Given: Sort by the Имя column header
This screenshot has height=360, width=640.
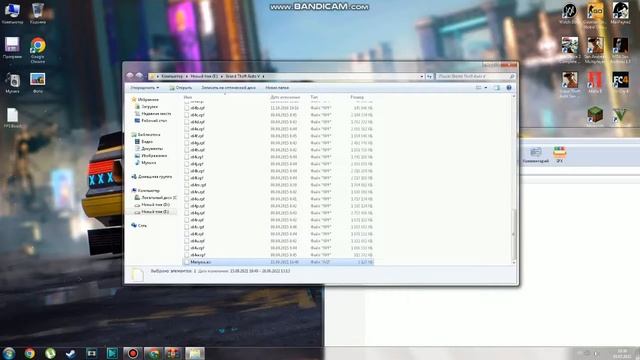Looking at the screenshot, I should coord(188,97).
